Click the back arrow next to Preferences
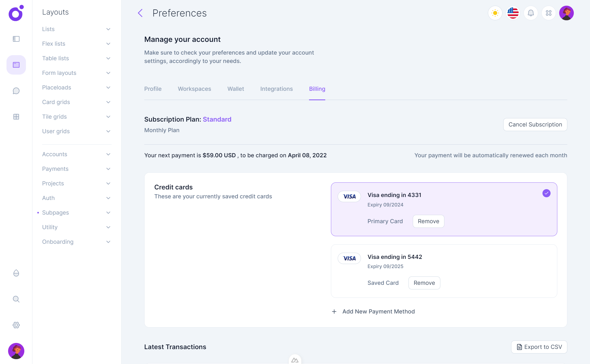The height and width of the screenshot is (364, 590). pyautogui.click(x=140, y=13)
